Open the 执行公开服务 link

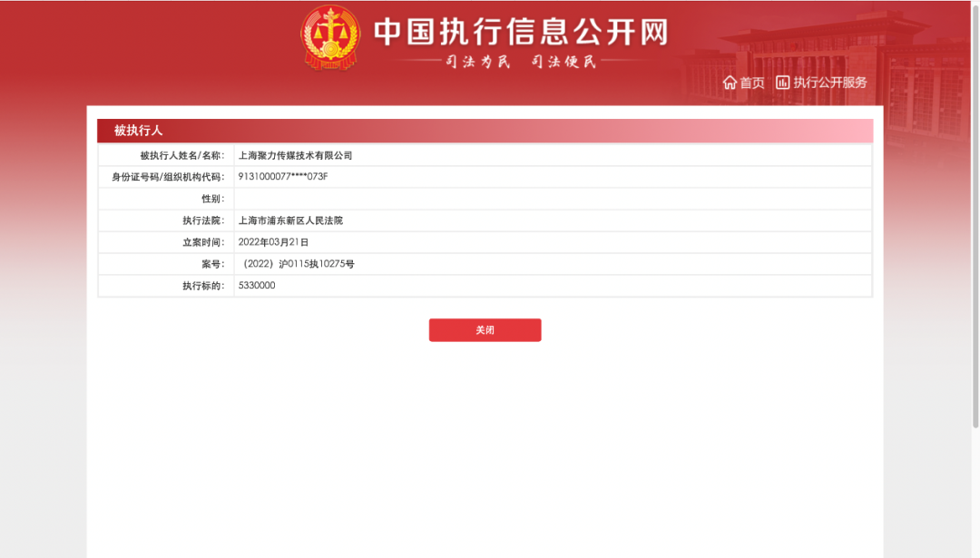830,83
